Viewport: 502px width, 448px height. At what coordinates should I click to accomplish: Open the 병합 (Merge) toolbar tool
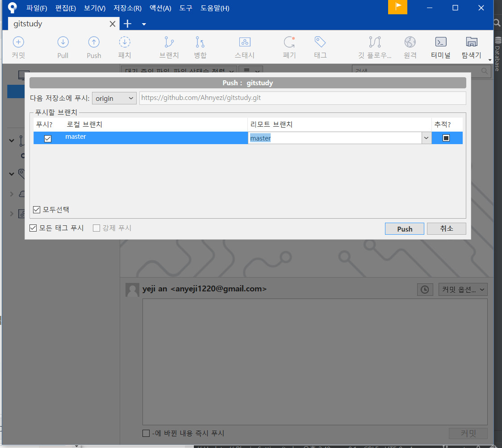[200, 47]
